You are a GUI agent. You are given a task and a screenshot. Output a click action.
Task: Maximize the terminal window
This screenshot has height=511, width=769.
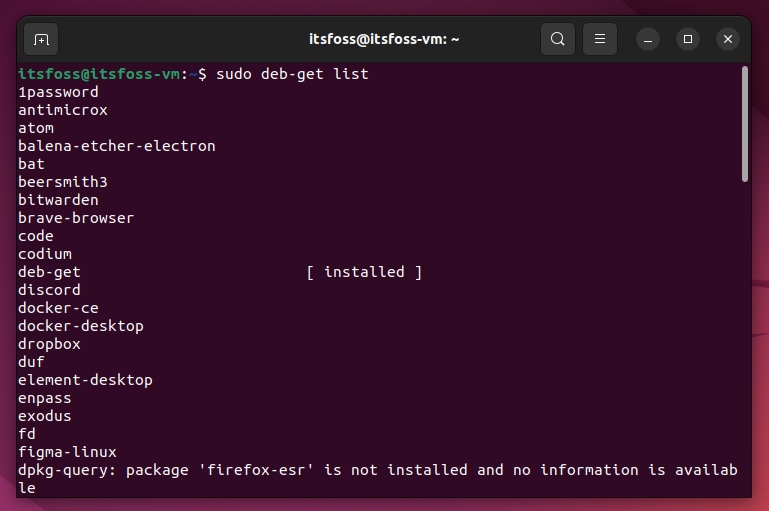pyautogui.click(x=688, y=40)
